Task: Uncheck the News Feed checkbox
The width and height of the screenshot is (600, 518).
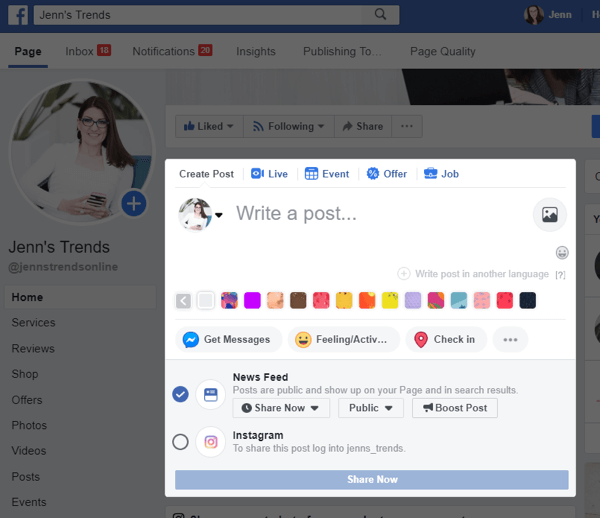Action: pos(180,394)
